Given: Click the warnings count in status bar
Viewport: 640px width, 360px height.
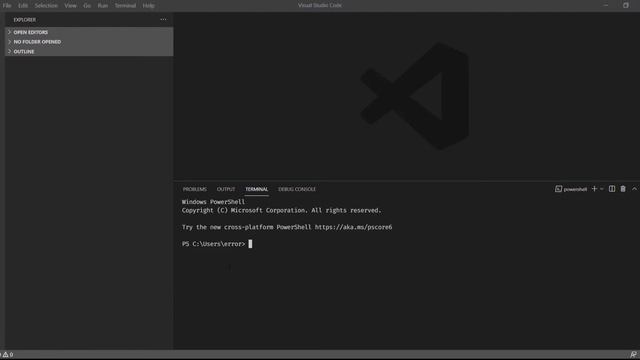Looking at the screenshot, I should (8, 355).
